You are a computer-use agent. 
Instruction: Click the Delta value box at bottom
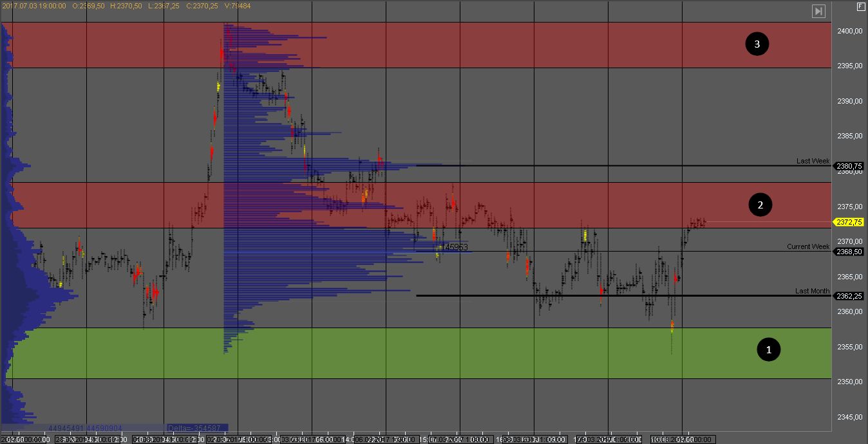point(195,428)
